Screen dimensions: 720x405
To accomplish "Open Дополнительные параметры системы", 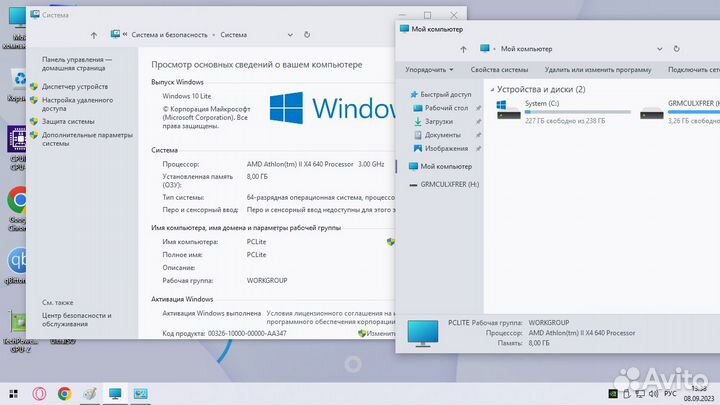I will coord(87,139).
